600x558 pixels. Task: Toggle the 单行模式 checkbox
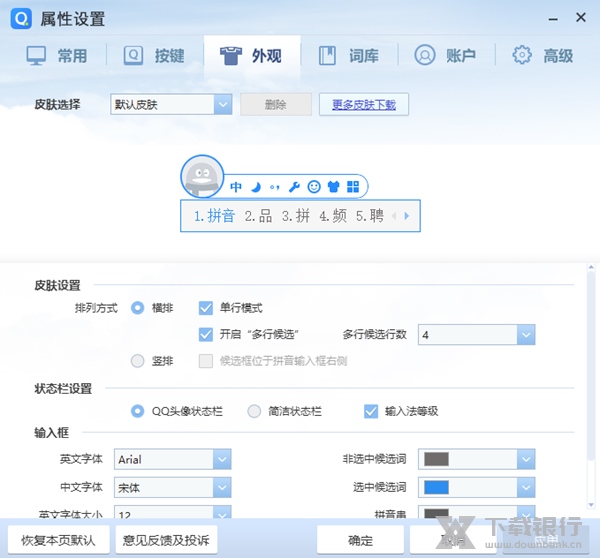pyautogui.click(x=207, y=308)
